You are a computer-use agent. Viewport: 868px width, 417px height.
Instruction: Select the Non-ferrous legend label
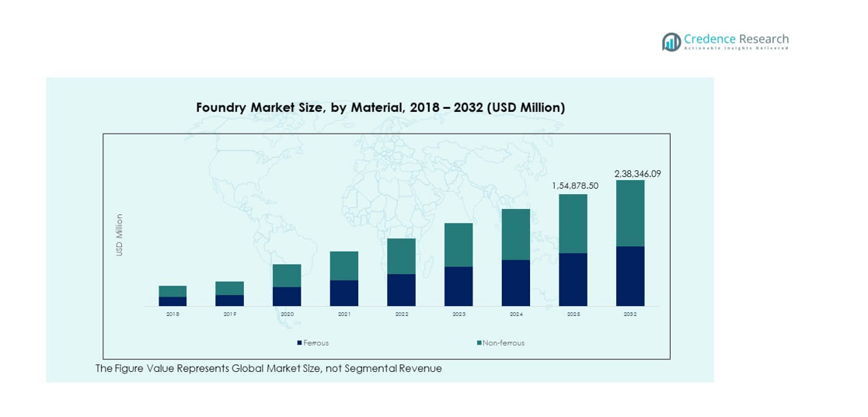pyautogui.click(x=504, y=342)
